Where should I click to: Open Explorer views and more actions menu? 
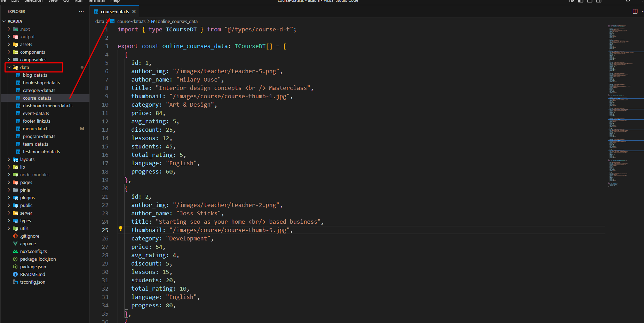coord(81,11)
